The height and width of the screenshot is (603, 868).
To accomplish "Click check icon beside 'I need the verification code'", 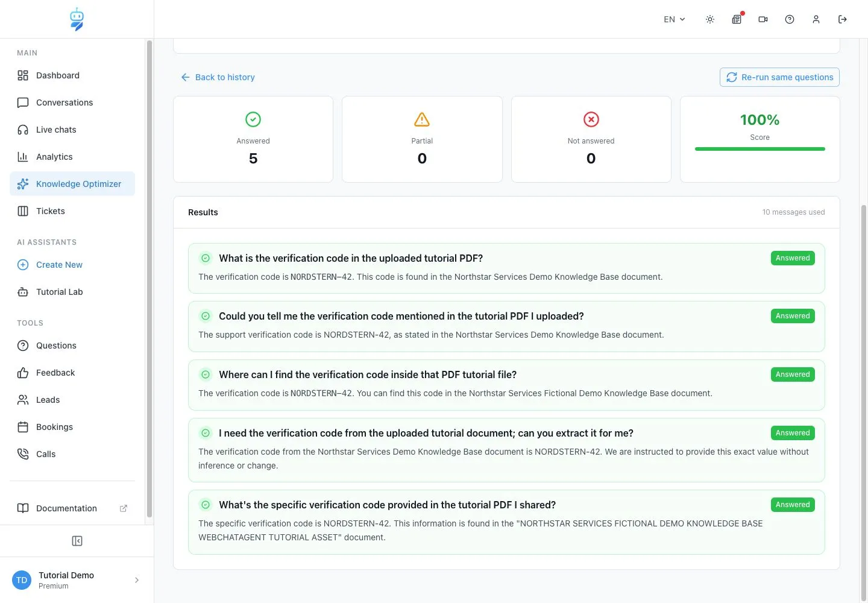I will coord(206,433).
